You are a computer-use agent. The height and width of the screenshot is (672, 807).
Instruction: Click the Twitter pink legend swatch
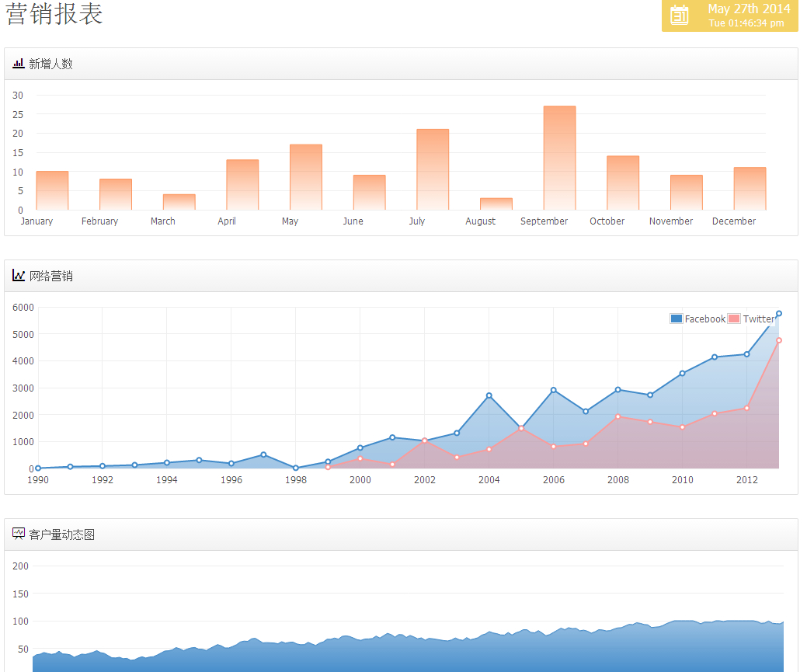pyautogui.click(x=734, y=319)
